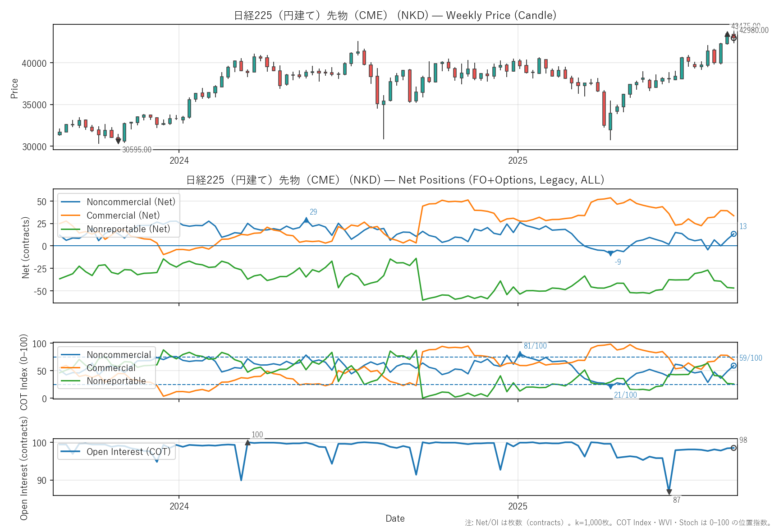Click the triangle marker at noncommercial net peak 29
This screenshot has width=779, height=532.
point(306,220)
